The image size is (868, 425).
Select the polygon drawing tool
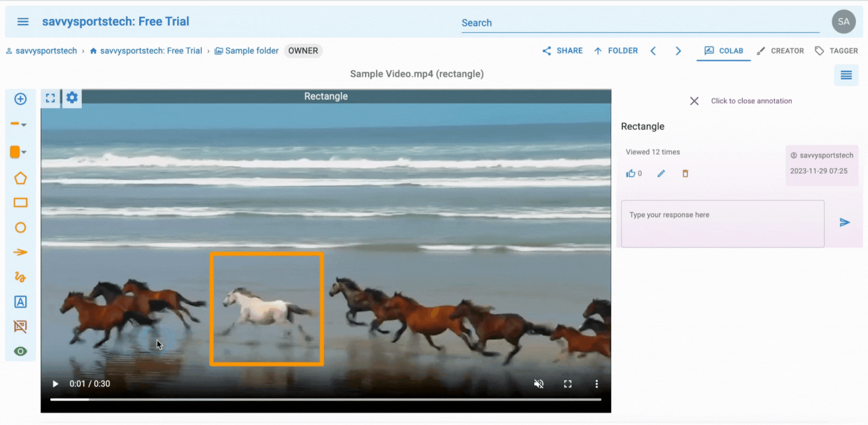pyautogui.click(x=20, y=178)
